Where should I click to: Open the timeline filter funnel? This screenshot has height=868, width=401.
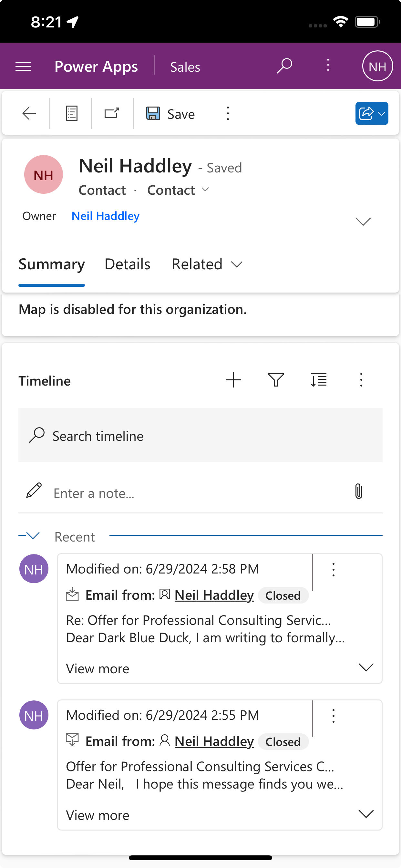pyautogui.click(x=276, y=380)
